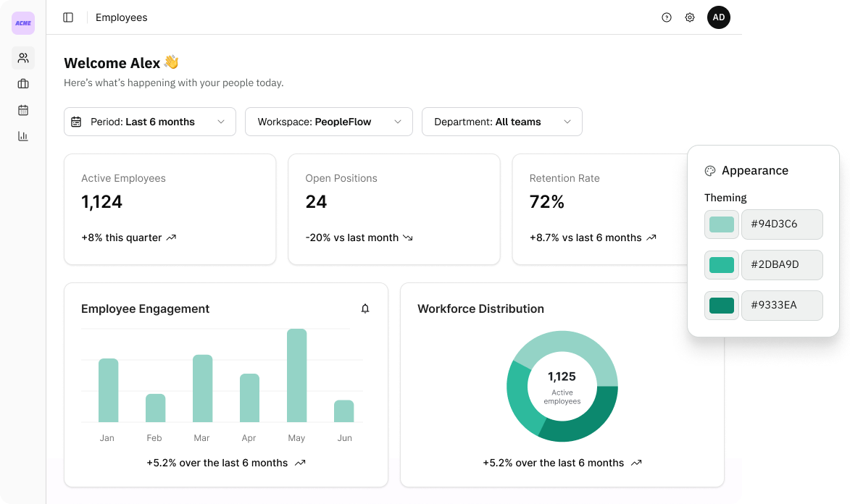Open settings gear icon
Image resolution: width=850 pixels, height=504 pixels.
tap(690, 17)
